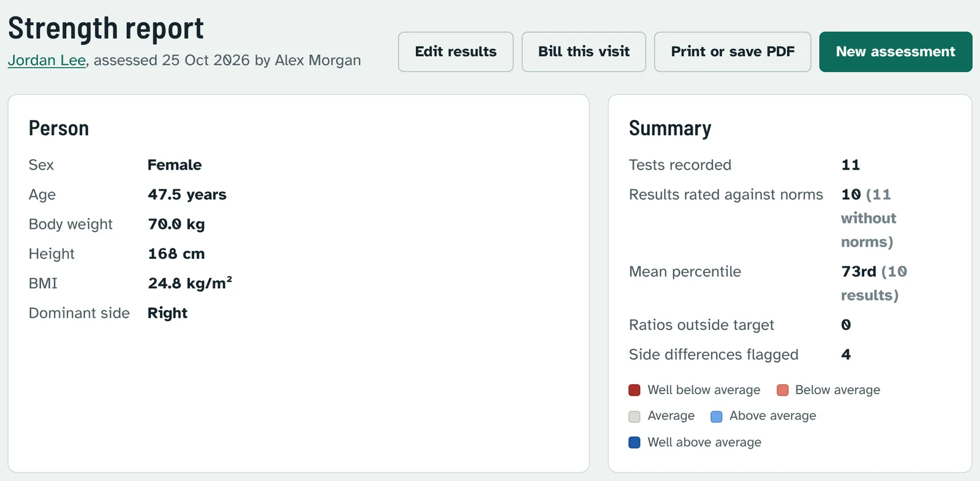This screenshot has height=481, width=980.
Task: Open Print or save PDF
Action: pos(733,52)
